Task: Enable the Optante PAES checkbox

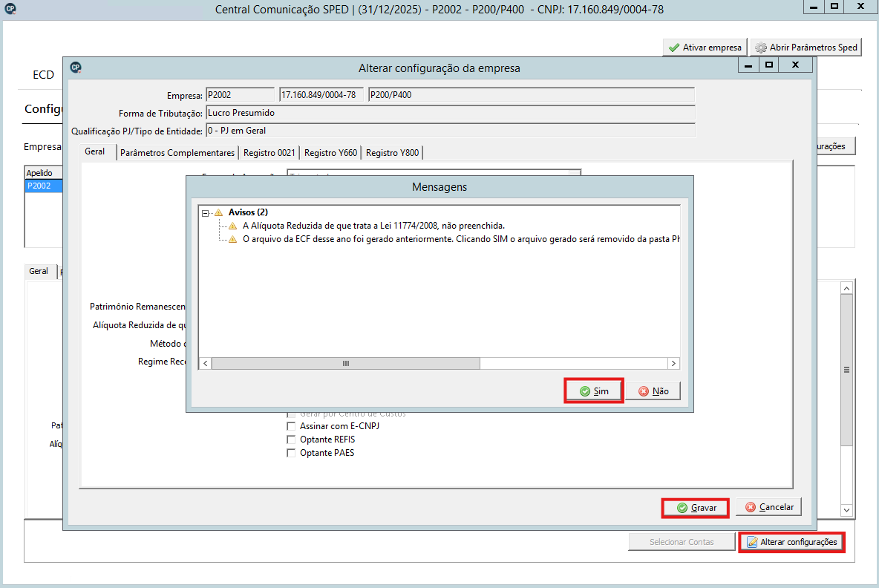Action: (x=291, y=454)
